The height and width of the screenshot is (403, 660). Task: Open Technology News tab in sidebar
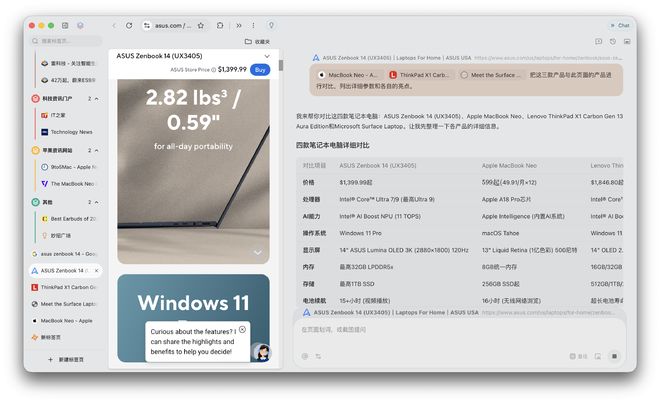pos(71,132)
